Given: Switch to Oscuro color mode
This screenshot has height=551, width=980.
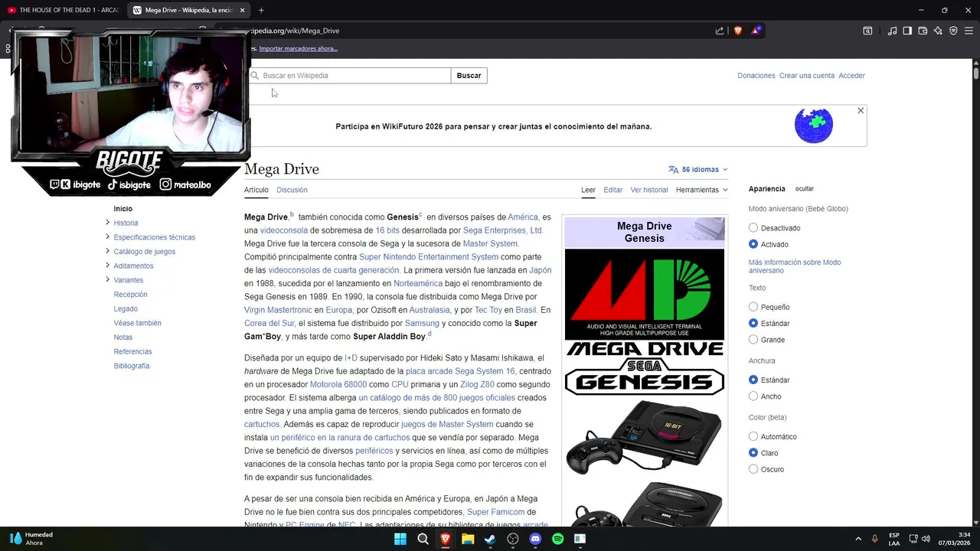Looking at the screenshot, I should click(753, 469).
